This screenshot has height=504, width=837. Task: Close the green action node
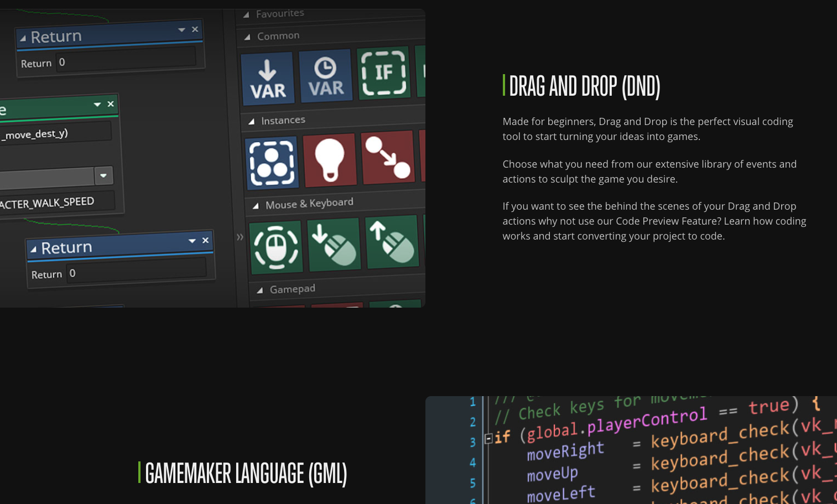point(111,104)
